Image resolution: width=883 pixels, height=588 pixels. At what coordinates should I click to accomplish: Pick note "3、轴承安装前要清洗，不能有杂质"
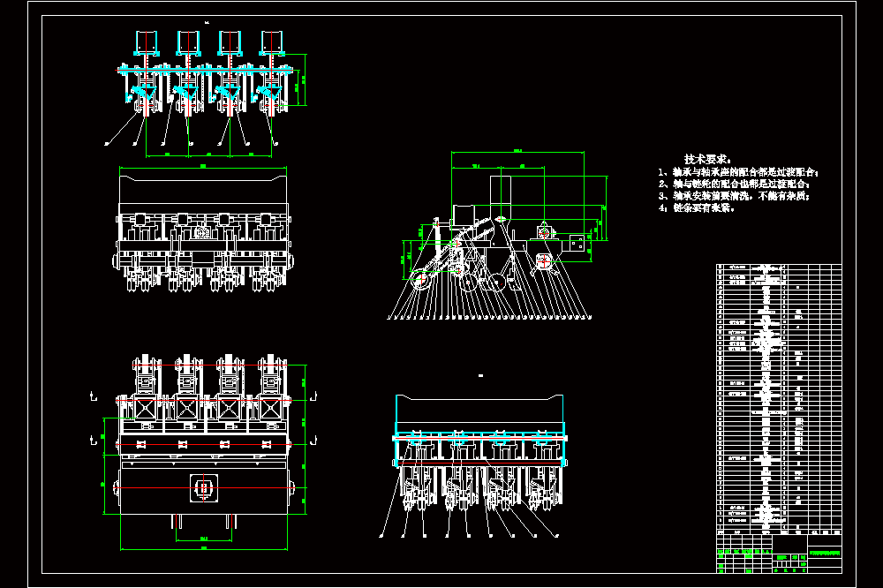pyautogui.click(x=735, y=196)
